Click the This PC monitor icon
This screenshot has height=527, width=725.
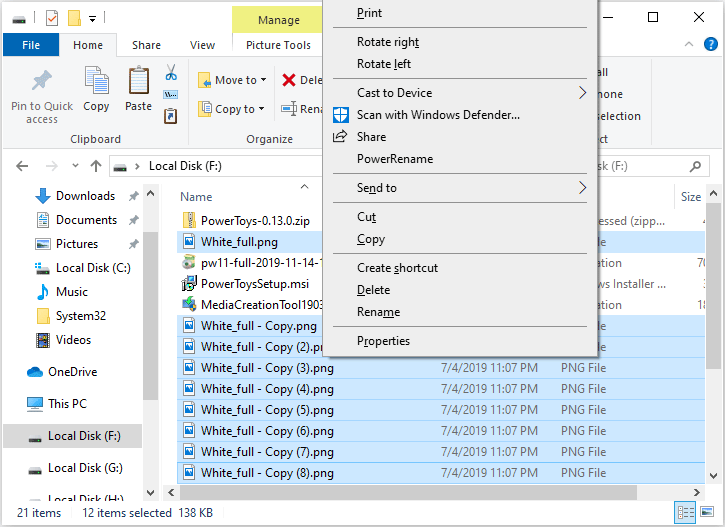point(35,404)
